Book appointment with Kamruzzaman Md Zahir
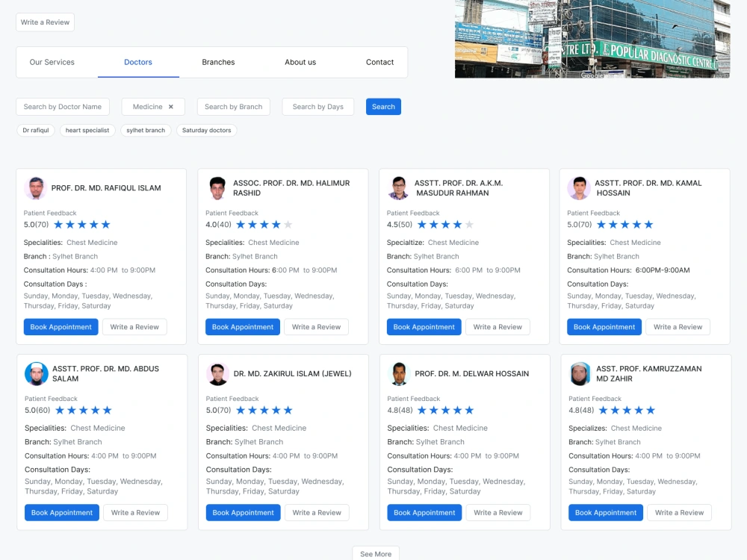The image size is (747, 560). pos(606,512)
